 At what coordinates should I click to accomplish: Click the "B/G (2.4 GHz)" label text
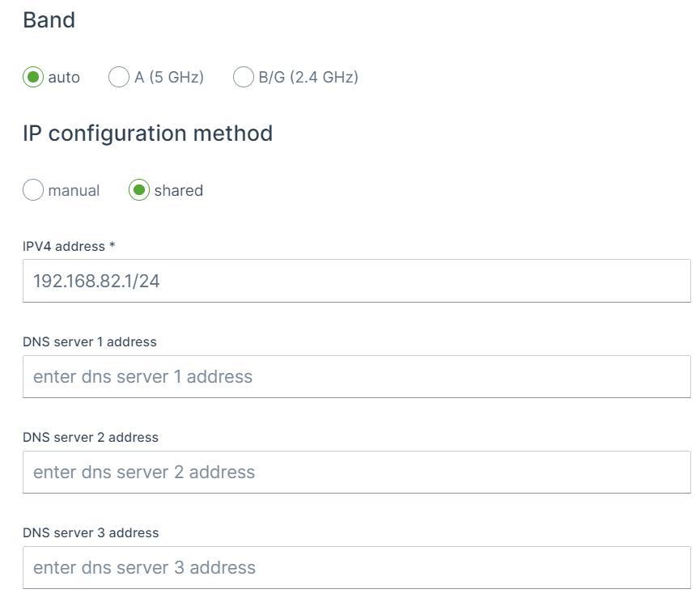(x=308, y=78)
